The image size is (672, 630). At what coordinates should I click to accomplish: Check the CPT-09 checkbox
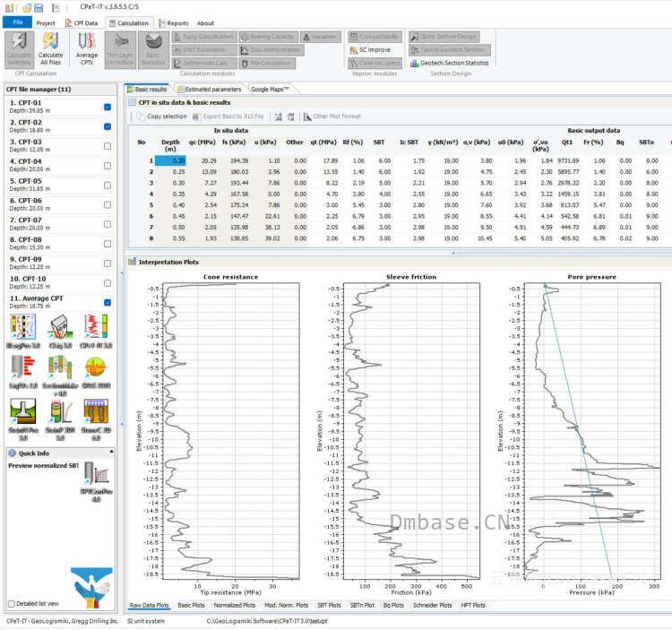[x=108, y=263]
